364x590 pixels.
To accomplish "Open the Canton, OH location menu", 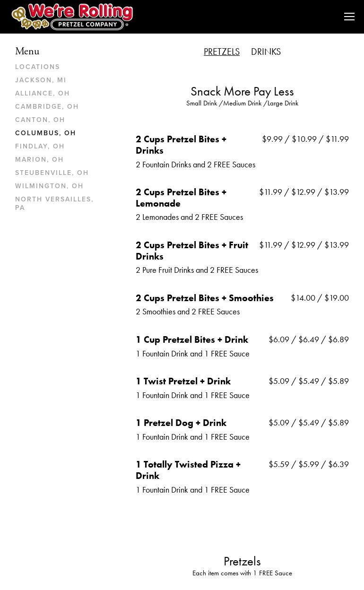I will click(x=40, y=120).
